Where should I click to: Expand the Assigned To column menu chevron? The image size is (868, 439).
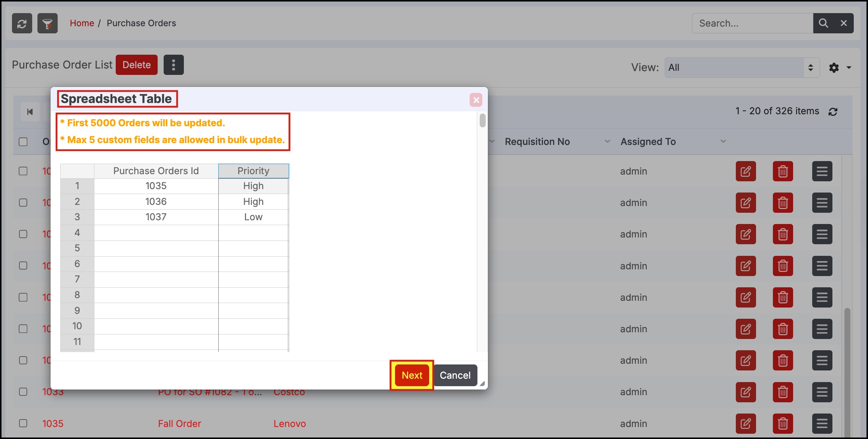point(723,141)
